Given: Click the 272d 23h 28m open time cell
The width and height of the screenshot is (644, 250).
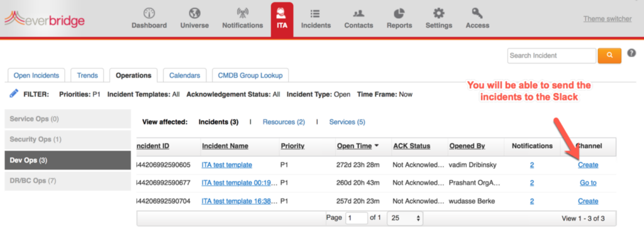Looking at the screenshot, I should pos(358,165).
